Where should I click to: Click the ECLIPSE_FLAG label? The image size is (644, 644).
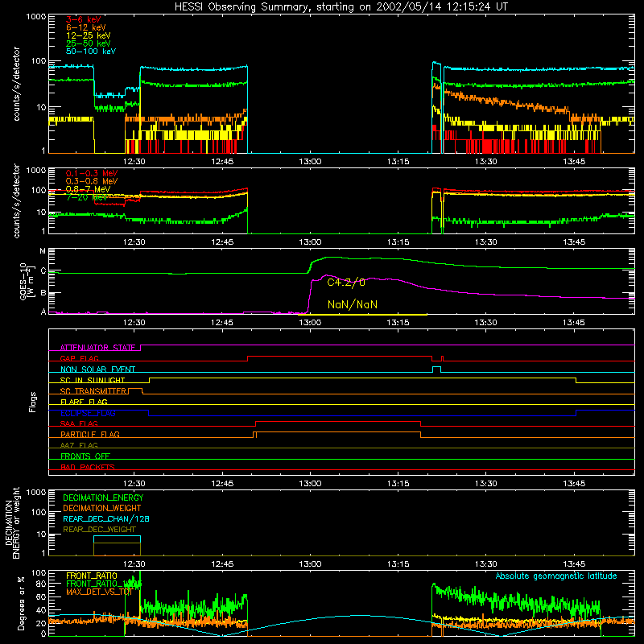tap(88, 413)
